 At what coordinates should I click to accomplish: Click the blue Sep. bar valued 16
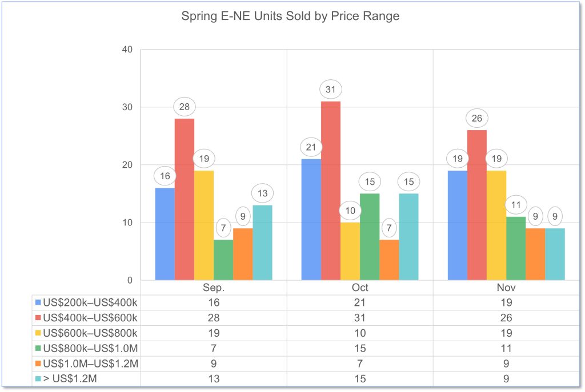pos(165,234)
